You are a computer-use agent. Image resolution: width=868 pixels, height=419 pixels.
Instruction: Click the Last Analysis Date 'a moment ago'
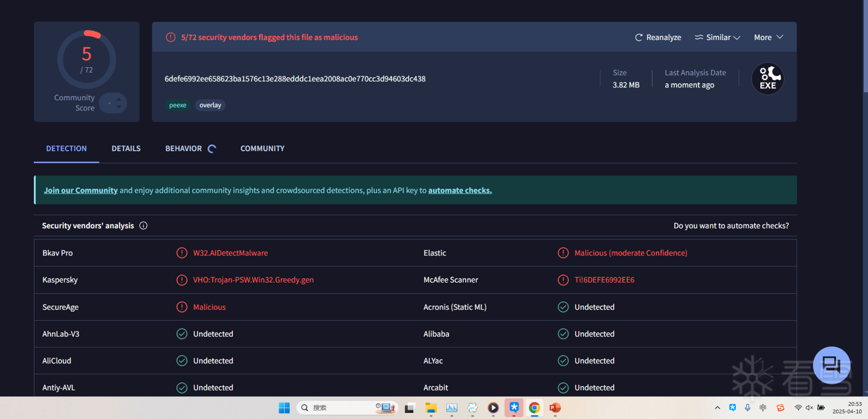tap(690, 85)
